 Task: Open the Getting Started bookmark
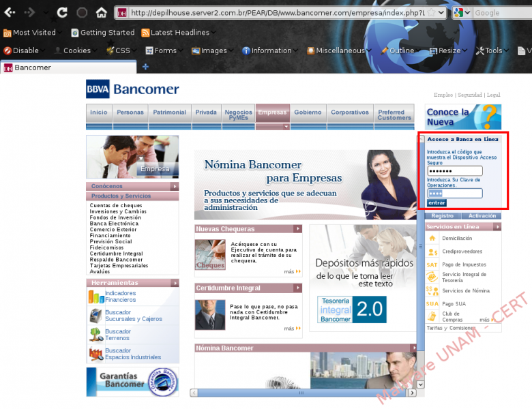pyautogui.click(x=103, y=33)
